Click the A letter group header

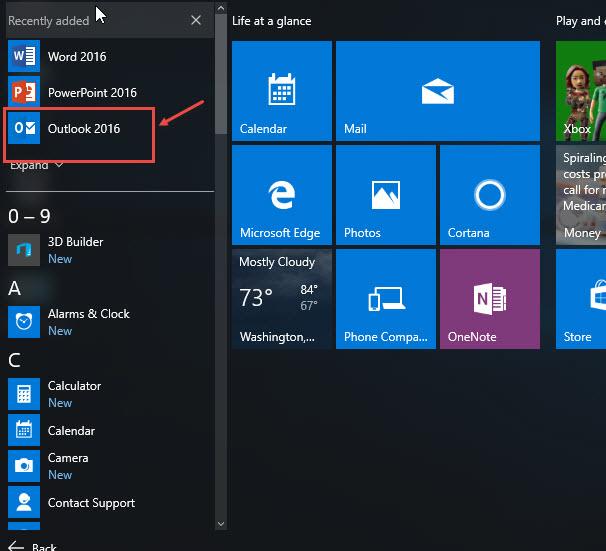pyautogui.click(x=14, y=288)
